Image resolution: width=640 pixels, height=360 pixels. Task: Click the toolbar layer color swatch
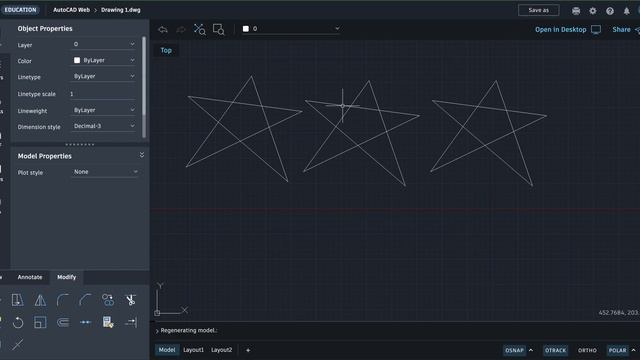pyautogui.click(x=246, y=29)
